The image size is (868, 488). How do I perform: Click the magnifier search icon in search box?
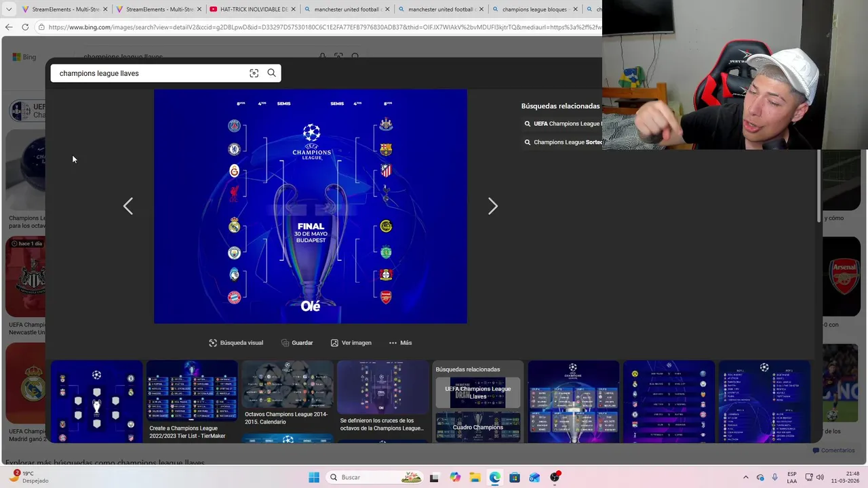point(271,73)
